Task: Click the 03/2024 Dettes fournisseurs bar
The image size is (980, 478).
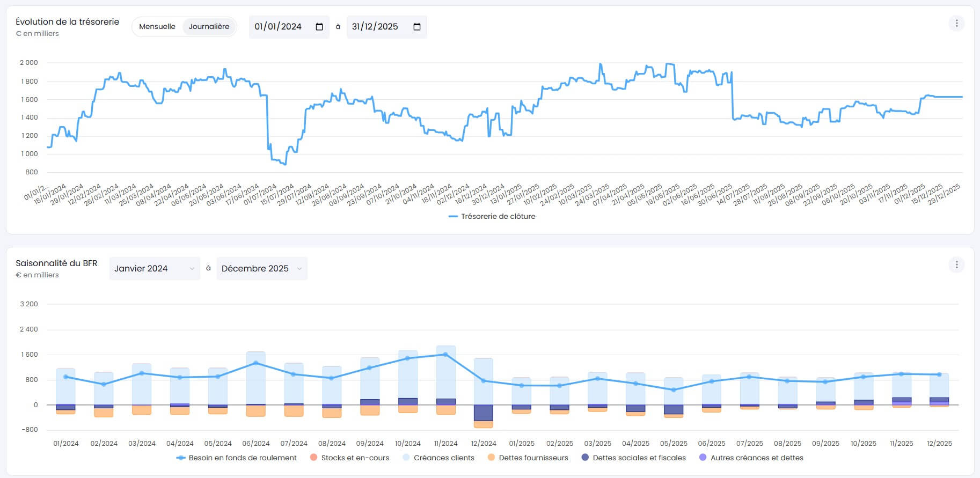Action: [x=142, y=410]
